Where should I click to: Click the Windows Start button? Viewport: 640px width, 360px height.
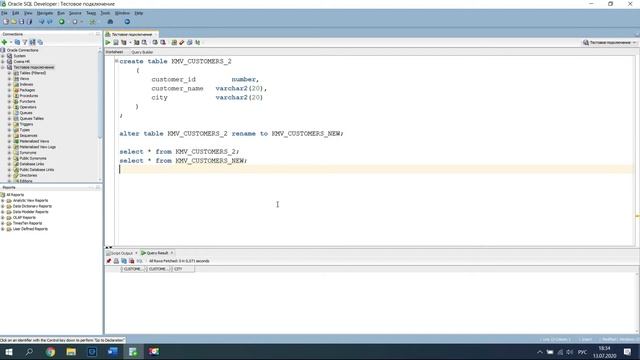9,352
